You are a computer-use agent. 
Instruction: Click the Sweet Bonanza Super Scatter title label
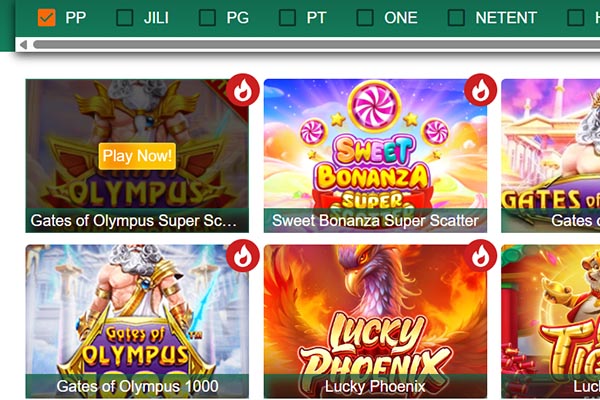pyautogui.click(x=375, y=221)
